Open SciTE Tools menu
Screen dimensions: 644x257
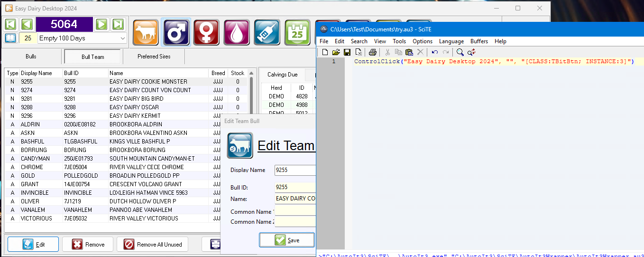coord(399,41)
